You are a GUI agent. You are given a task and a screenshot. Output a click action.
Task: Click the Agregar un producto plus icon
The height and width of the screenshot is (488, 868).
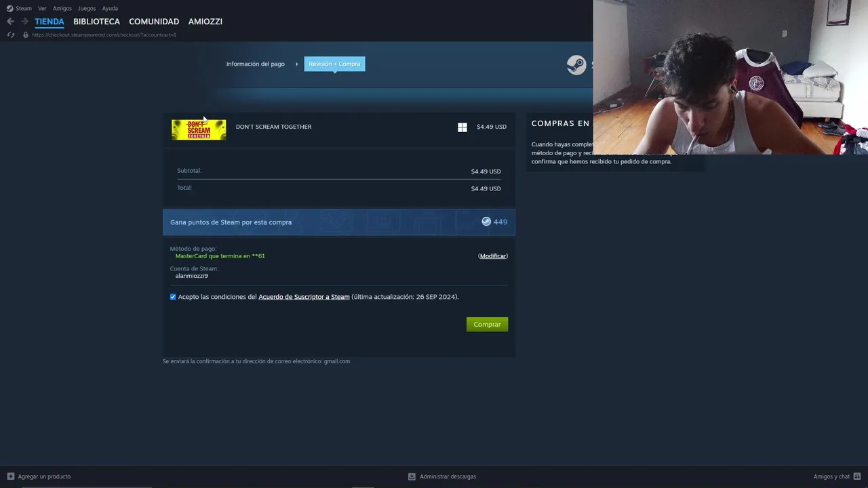click(x=10, y=476)
